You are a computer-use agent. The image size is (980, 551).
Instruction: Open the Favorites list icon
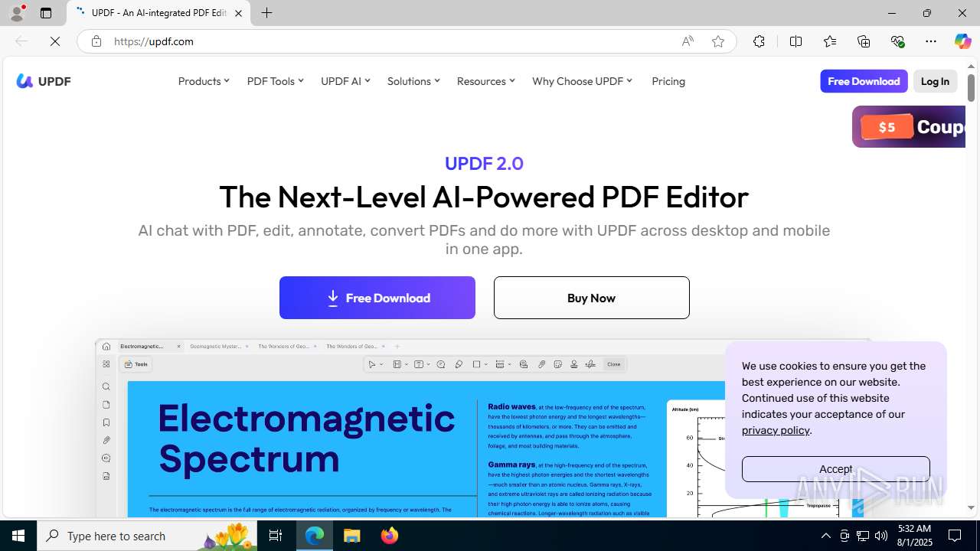830,41
